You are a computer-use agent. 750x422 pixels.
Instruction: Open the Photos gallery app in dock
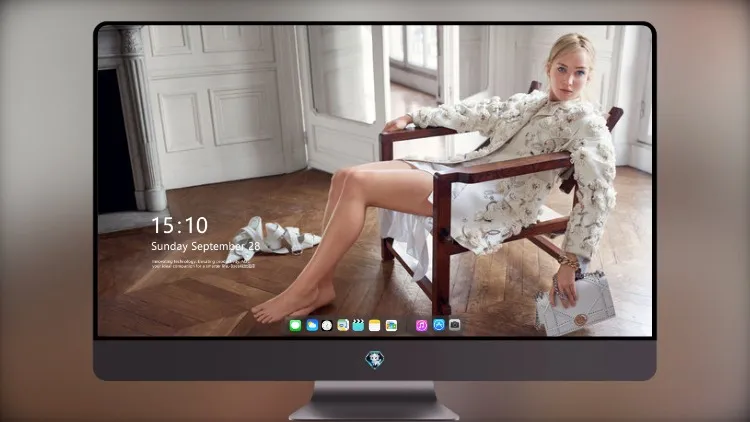[x=391, y=325]
